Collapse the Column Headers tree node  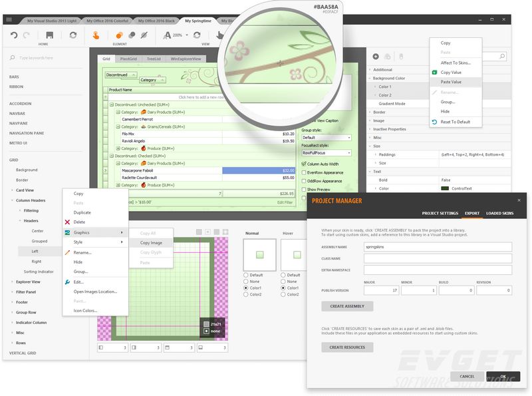12,200
